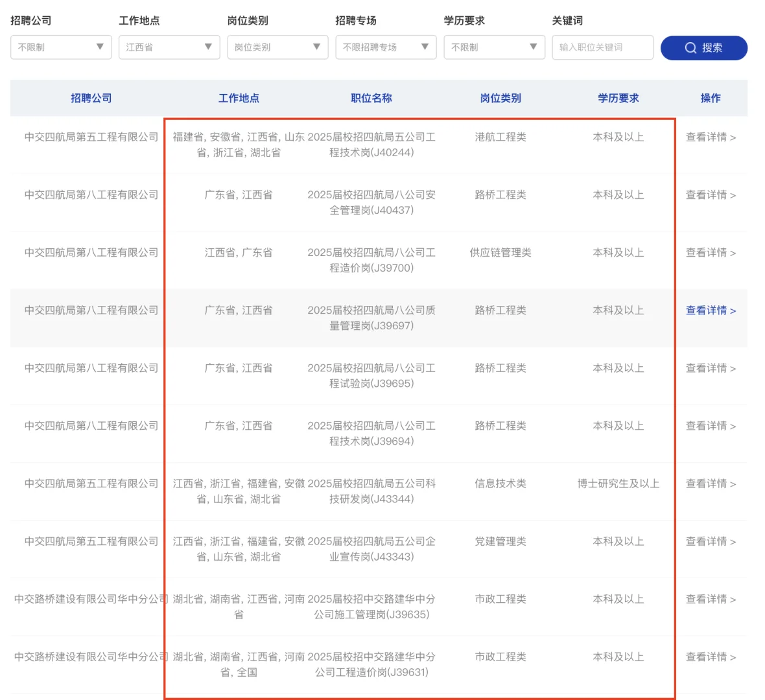Viewport: 765px width, 700px height.
Task: View details for job J39635
Action: pos(711,599)
